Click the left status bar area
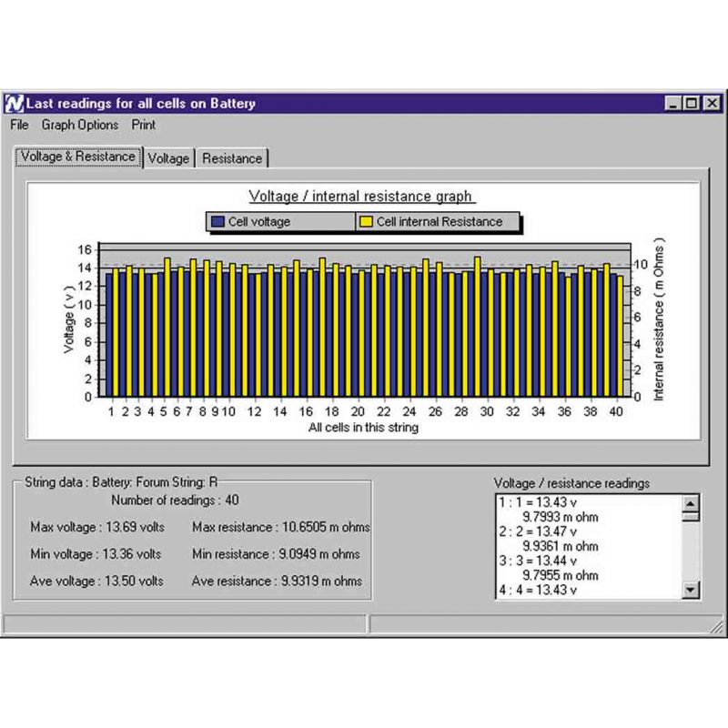728x728 pixels. pyautogui.click(x=182, y=622)
